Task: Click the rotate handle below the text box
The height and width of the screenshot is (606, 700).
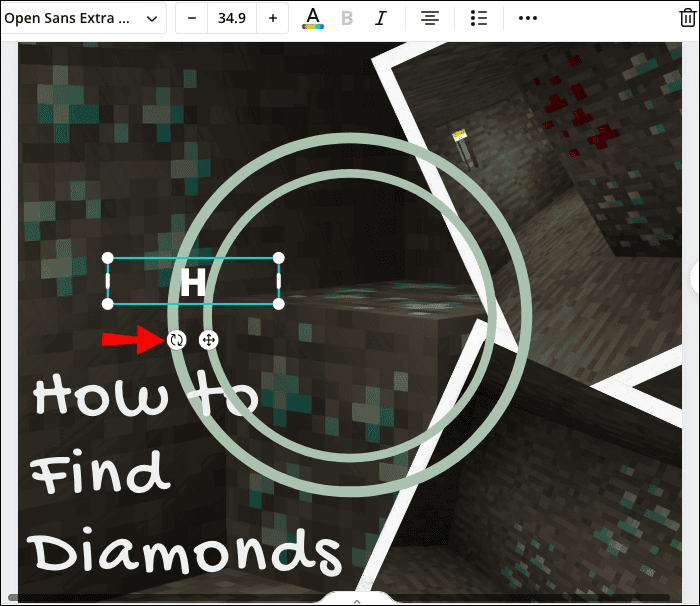Action: tap(177, 340)
